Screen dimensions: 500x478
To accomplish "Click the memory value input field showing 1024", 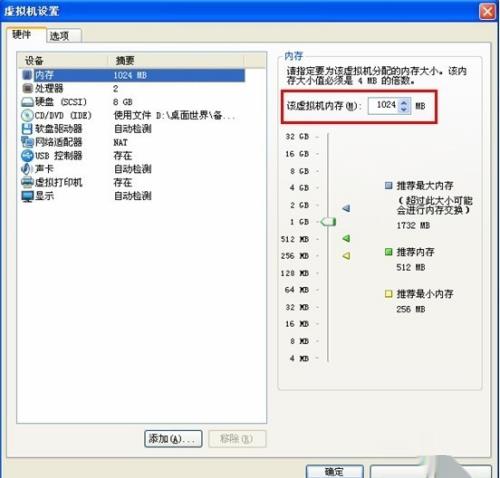I will coord(383,106).
